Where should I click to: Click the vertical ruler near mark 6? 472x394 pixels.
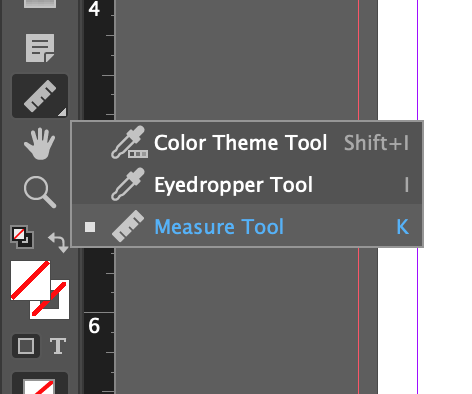[x=99, y=326]
